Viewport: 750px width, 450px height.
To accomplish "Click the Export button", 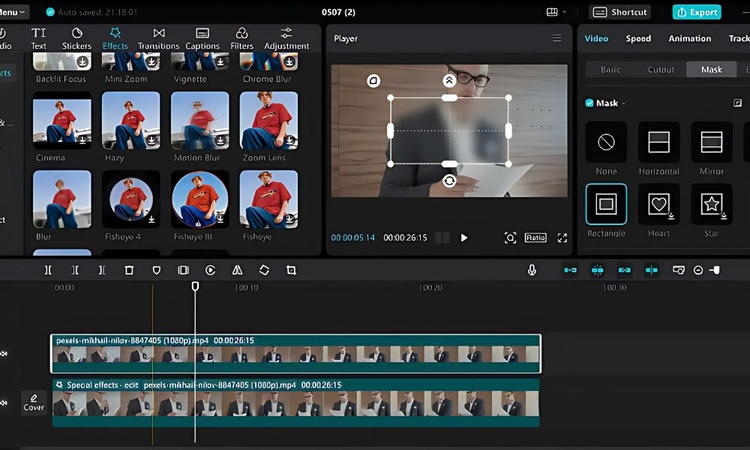I will click(x=696, y=12).
